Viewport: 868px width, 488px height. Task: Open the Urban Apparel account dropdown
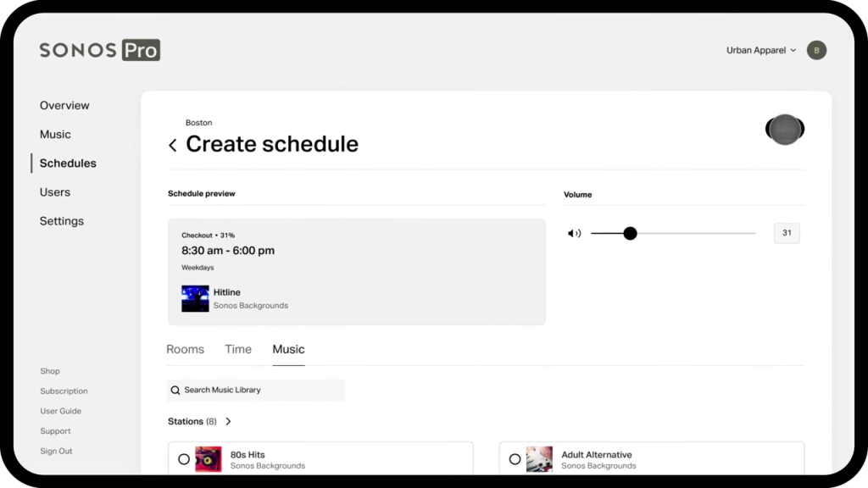(x=761, y=50)
